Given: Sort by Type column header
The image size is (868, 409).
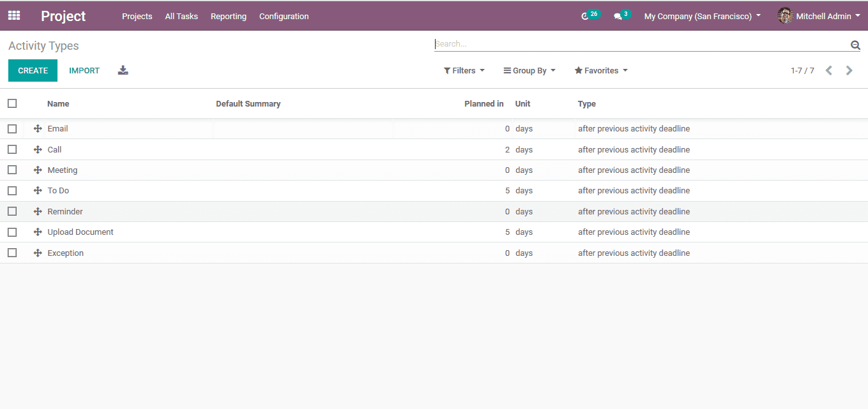Looking at the screenshot, I should [587, 104].
